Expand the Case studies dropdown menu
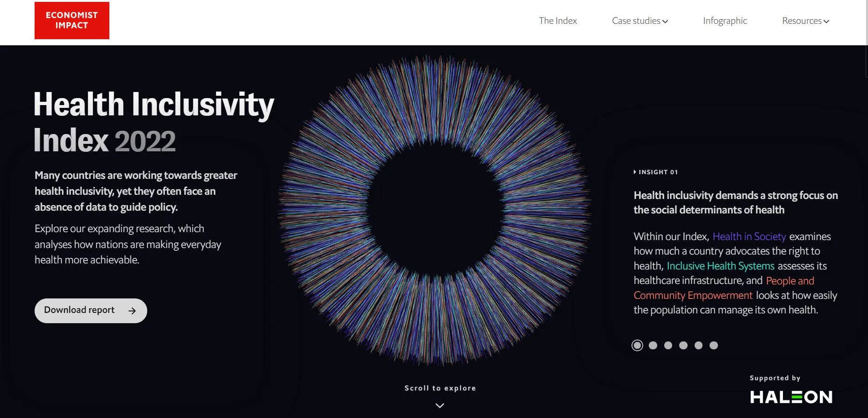This screenshot has width=868, height=418. 639,21
